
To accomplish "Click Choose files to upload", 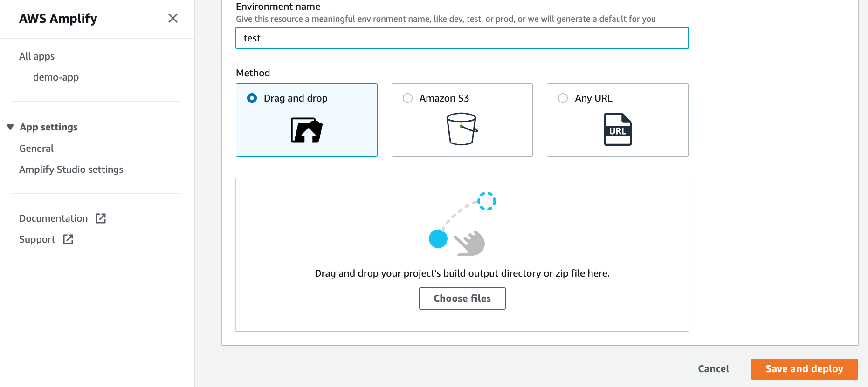I will [x=462, y=298].
